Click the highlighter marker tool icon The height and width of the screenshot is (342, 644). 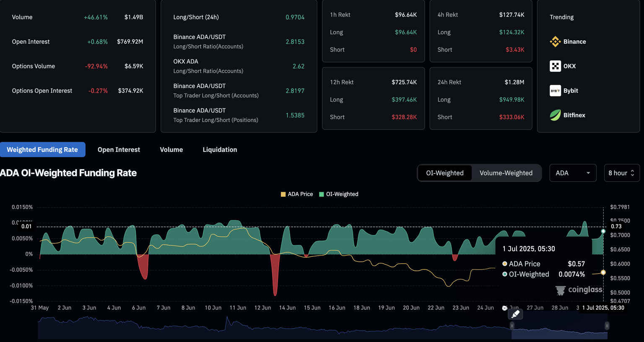coord(515,314)
